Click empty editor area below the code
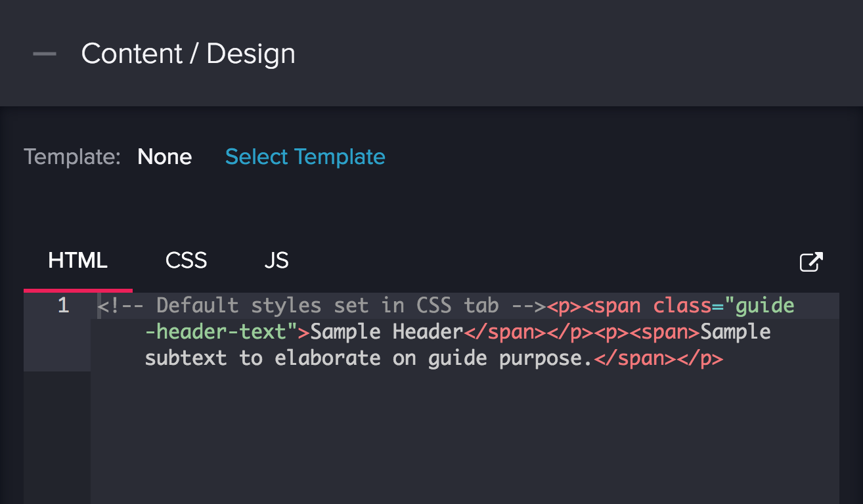Image resolution: width=863 pixels, height=504 pixels. coord(460,440)
